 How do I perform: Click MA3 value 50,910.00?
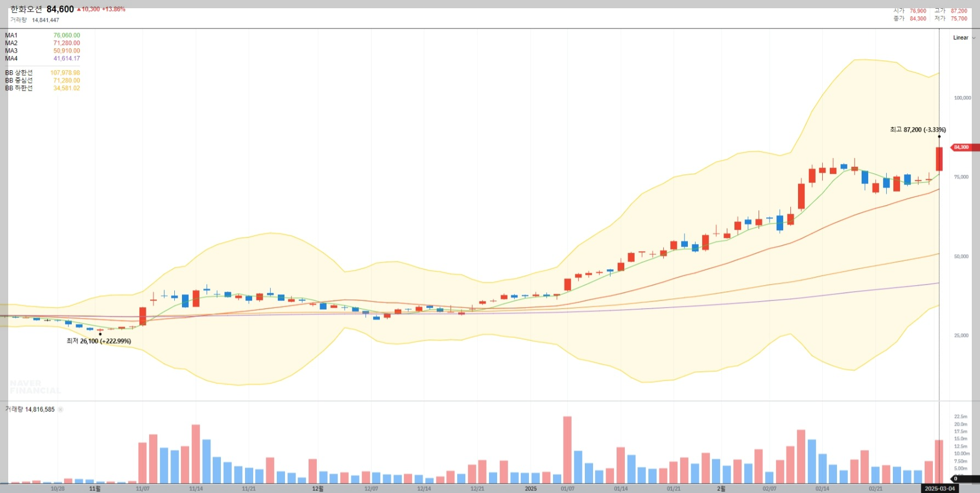point(66,51)
